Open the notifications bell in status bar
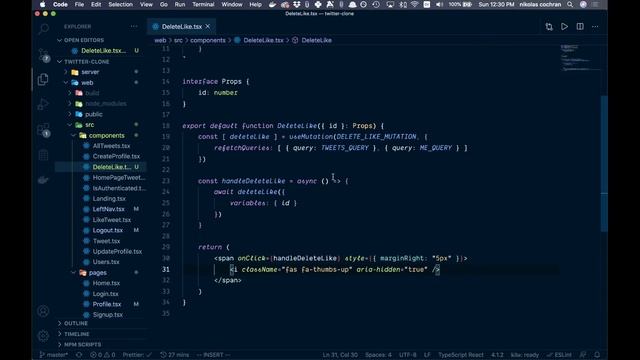The height and width of the screenshot is (360, 640). tap(597, 355)
